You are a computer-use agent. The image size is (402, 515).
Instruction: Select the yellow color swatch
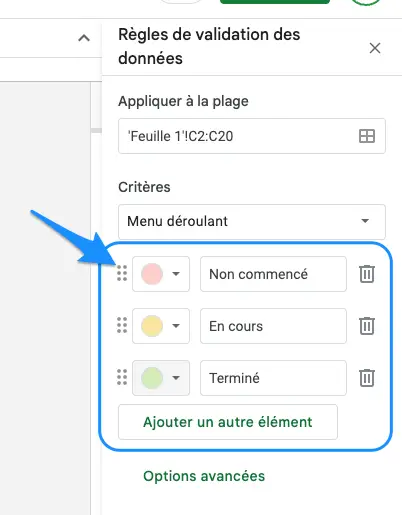(x=152, y=326)
